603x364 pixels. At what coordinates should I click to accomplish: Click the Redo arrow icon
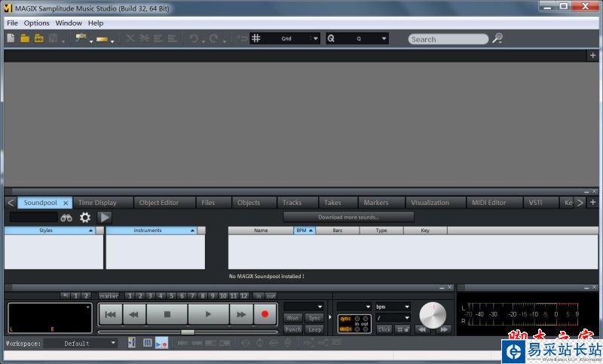214,38
